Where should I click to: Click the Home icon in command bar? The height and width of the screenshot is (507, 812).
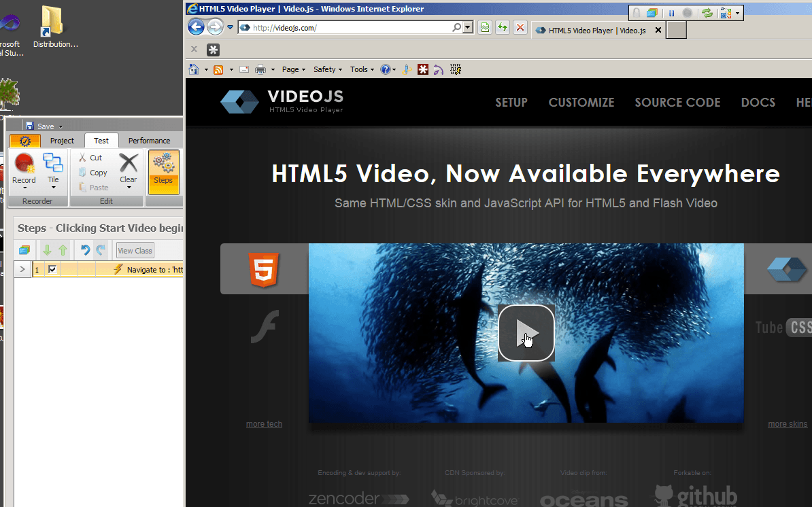click(x=194, y=69)
